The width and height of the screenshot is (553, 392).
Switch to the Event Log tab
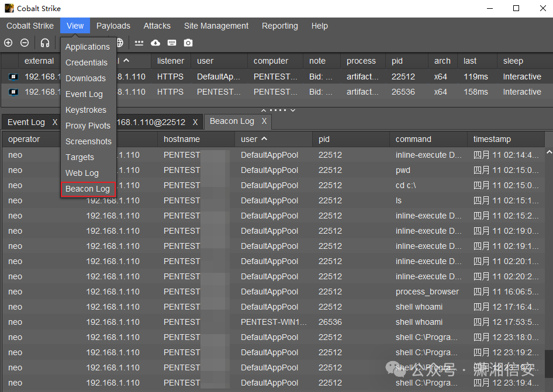click(x=26, y=122)
